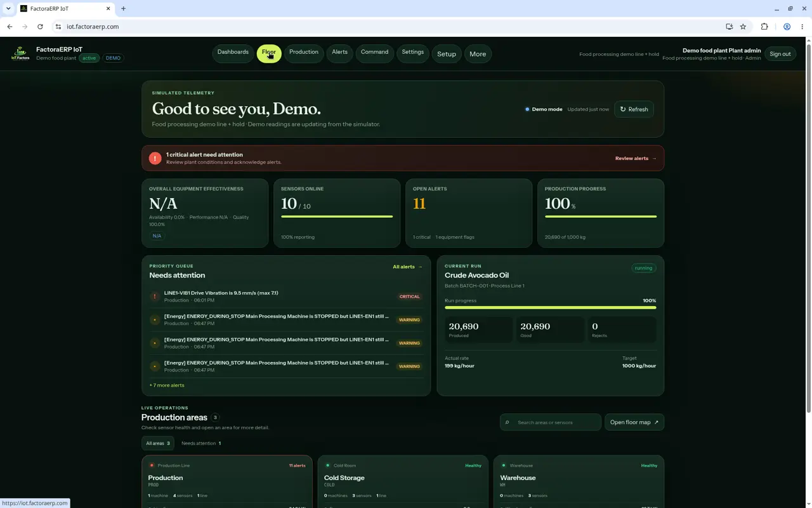Select the All areas filter
Viewport: 812px width, 508px height.
click(x=158, y=443)
